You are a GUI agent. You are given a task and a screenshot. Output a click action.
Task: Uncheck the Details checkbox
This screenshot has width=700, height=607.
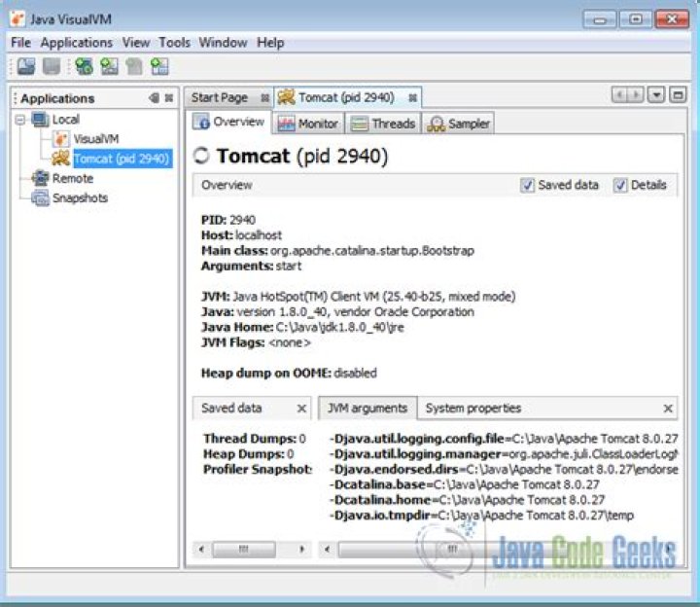(x=620, y=185)
